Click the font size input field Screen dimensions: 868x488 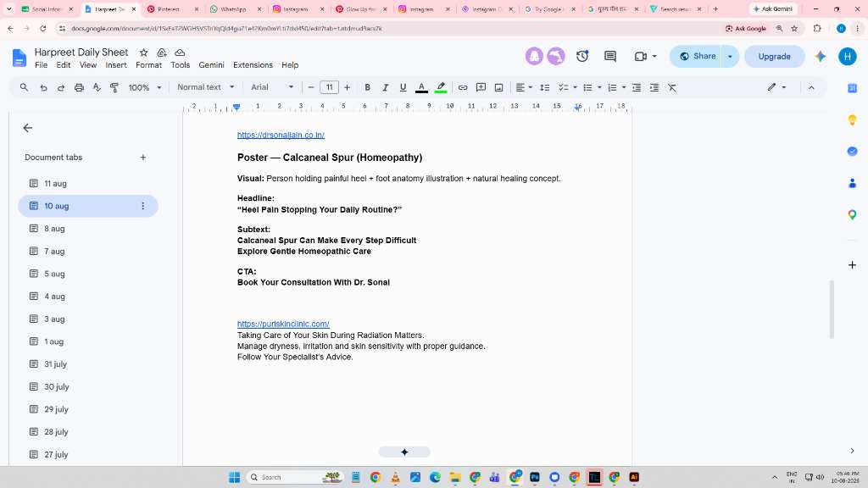coord(329,87)
